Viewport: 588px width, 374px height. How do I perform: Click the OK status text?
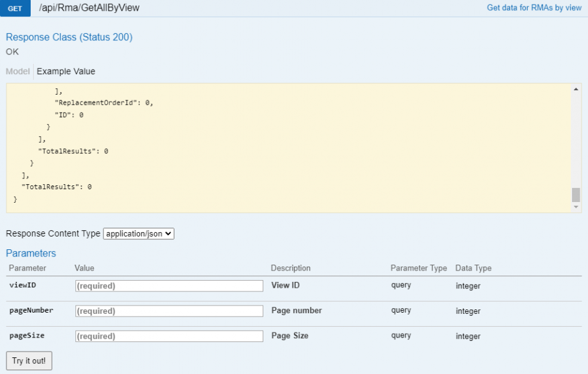point(12,52)
